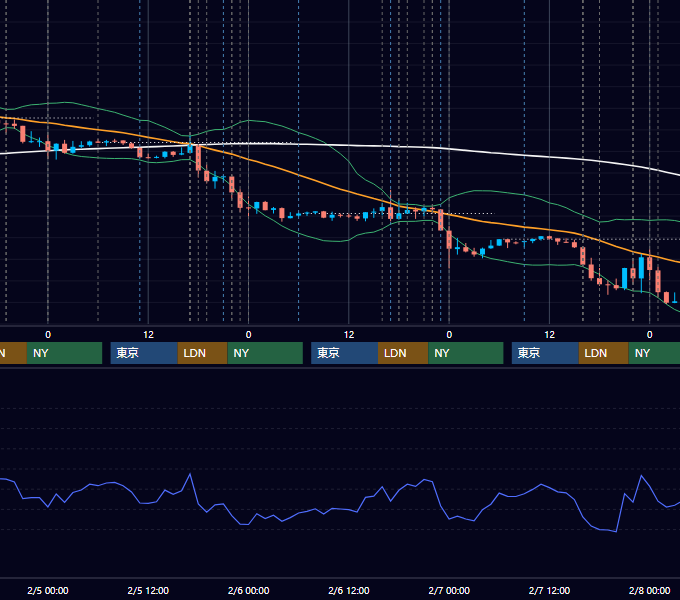Viewport: 680px width, 600px height.
Task: Select the 東京 session block spanning 2/7 12:00
Action: pos(546,353)
